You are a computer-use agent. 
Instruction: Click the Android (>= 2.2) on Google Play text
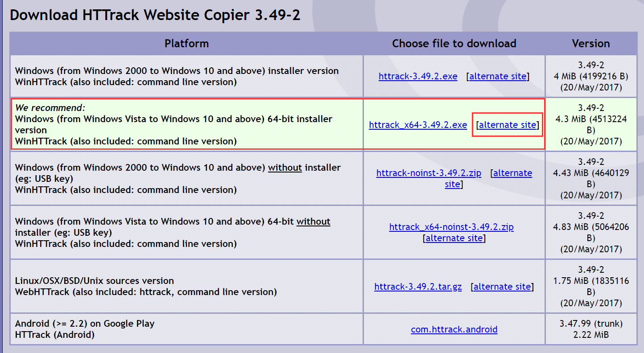tap(85, 324)
